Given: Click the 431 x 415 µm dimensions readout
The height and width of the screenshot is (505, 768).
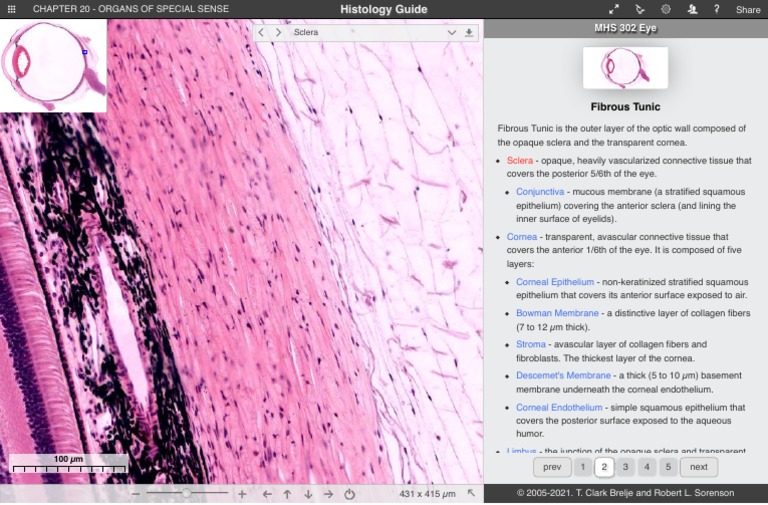Looking at the screenshot, I should pyautogui.click(x=427, y=494).
